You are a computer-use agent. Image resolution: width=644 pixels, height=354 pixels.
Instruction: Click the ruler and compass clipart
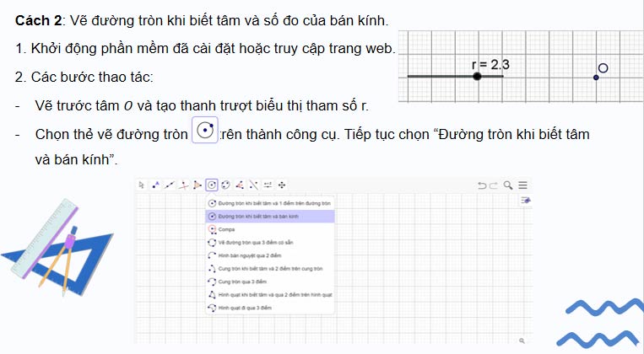[57, 247]
